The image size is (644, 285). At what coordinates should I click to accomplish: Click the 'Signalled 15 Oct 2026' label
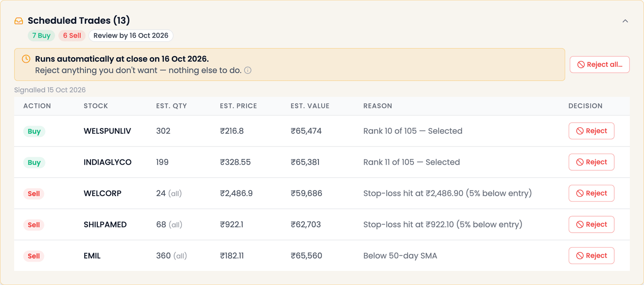click(x=50, y=90)
